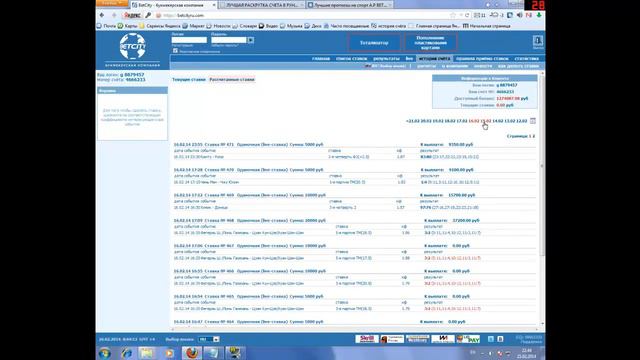Image resolution: width=640 pixels, height=360 pixels.
Task: Open the language selection dropdown
Action: click(x=209, y=339)
